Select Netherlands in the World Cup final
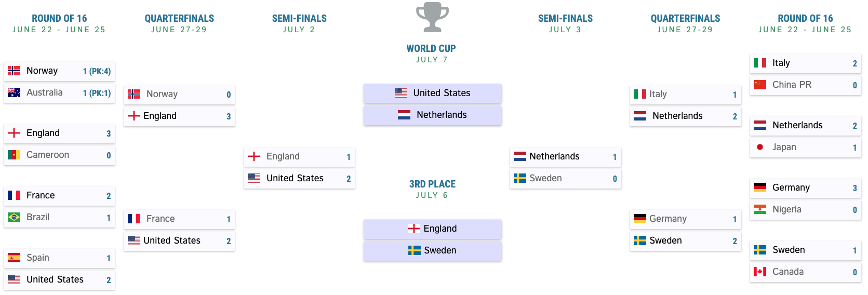 [x=432, y=115]
